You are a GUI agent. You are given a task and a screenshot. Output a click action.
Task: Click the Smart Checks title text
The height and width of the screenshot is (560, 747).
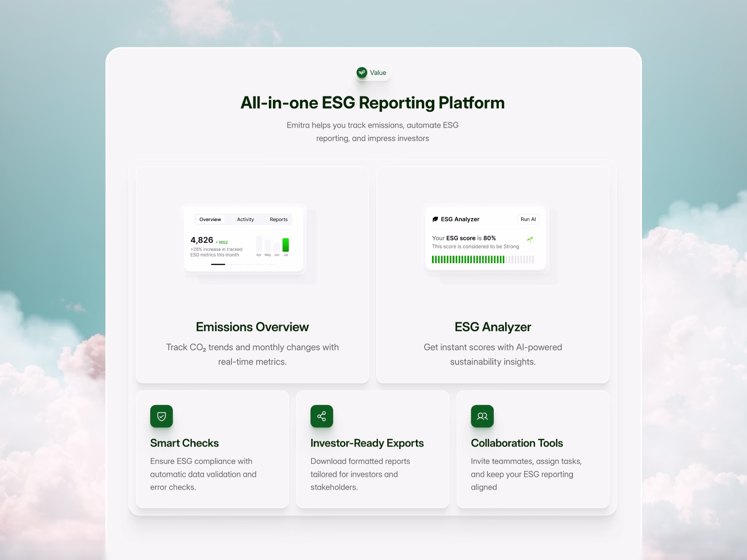coord(184,443)
